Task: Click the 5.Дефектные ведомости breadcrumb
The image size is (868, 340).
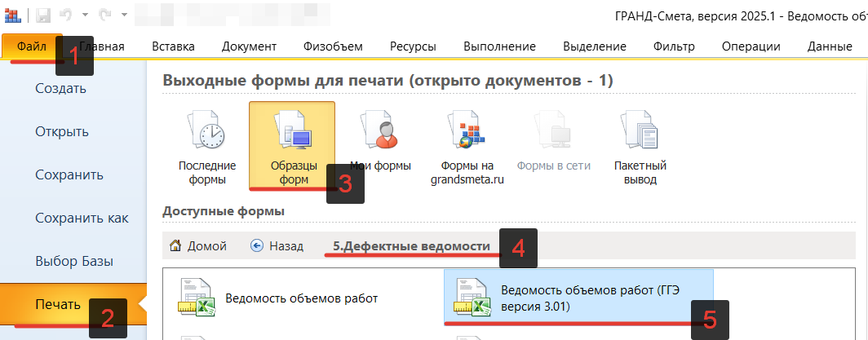Action: coord(411,246)
